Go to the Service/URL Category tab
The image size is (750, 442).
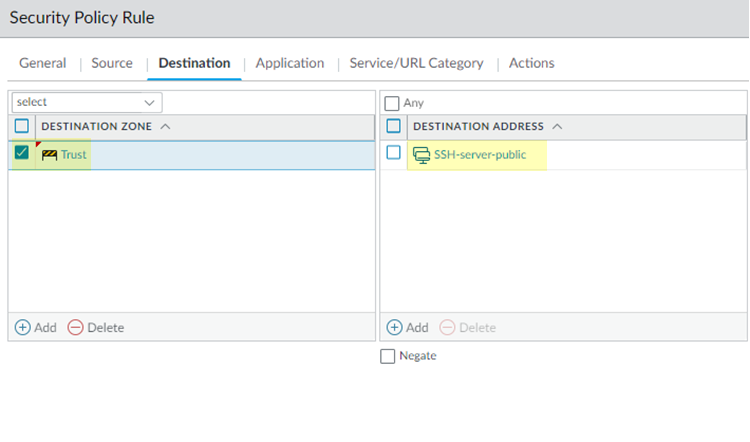click(x=416, y=63)
